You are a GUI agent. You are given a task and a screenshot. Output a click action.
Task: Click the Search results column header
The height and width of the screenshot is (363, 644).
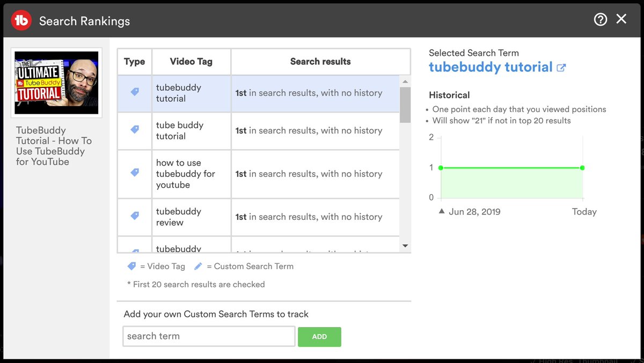[320, 62]
